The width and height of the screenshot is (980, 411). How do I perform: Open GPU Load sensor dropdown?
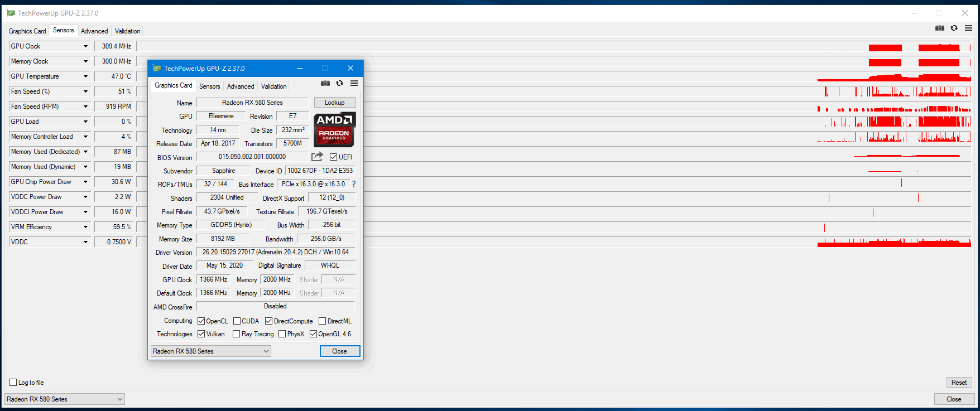click(85, 122)
